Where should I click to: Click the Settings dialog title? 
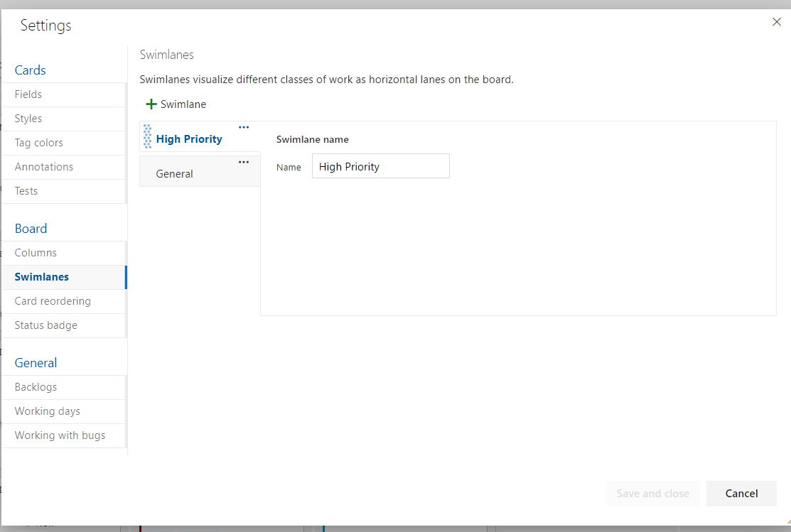46,26
